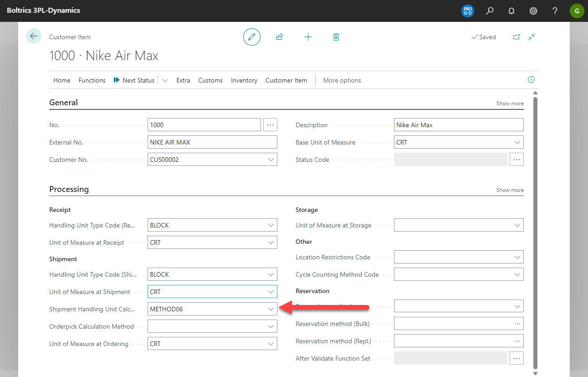Click the share icon

click(280, 37)
